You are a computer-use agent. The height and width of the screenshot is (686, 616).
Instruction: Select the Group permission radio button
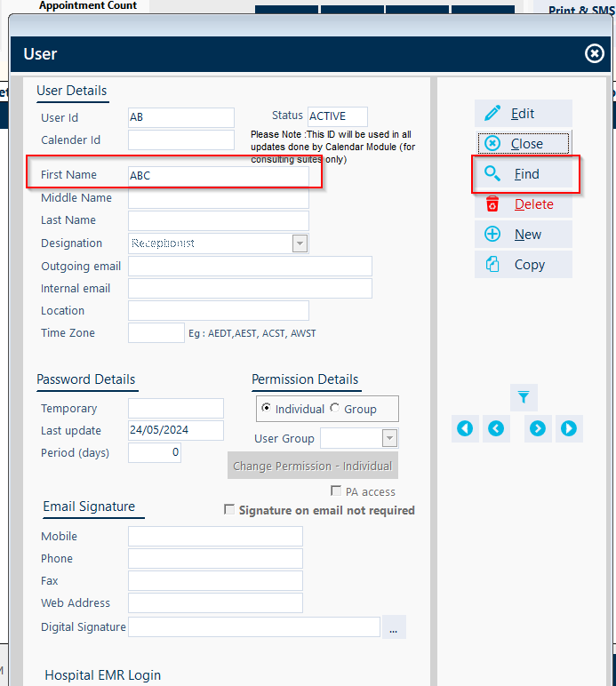[335, 409]
